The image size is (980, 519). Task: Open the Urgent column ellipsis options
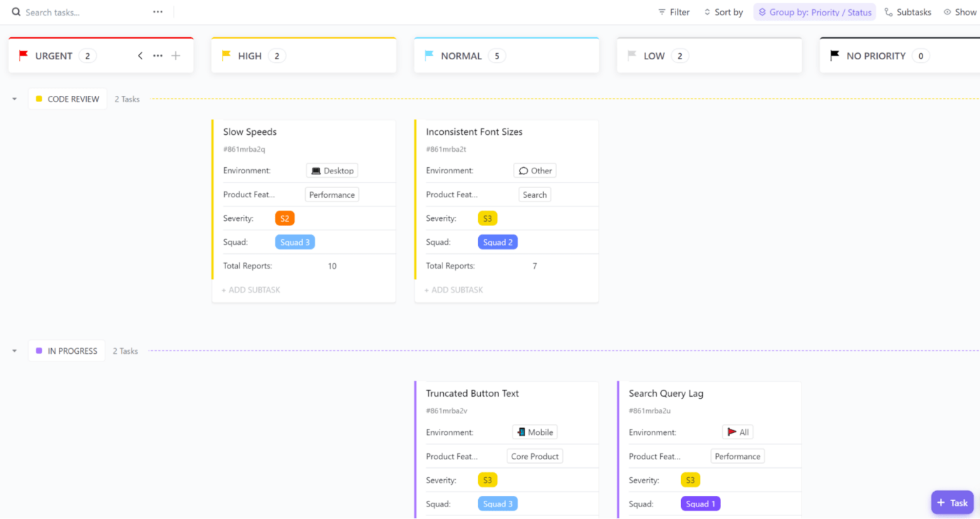(x=157, y=56)
